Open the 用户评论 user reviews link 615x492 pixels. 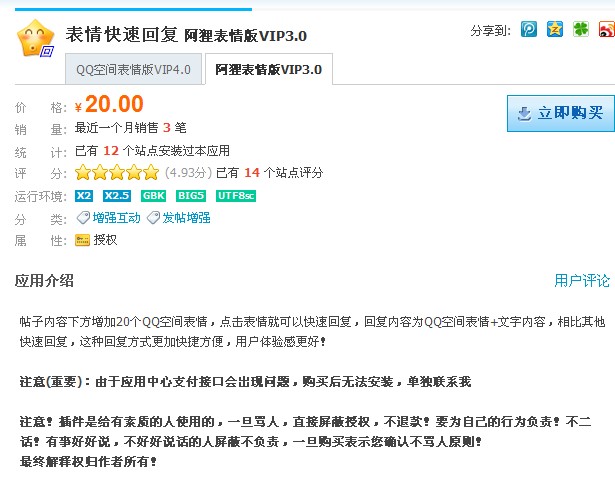(x=582, y=281)
